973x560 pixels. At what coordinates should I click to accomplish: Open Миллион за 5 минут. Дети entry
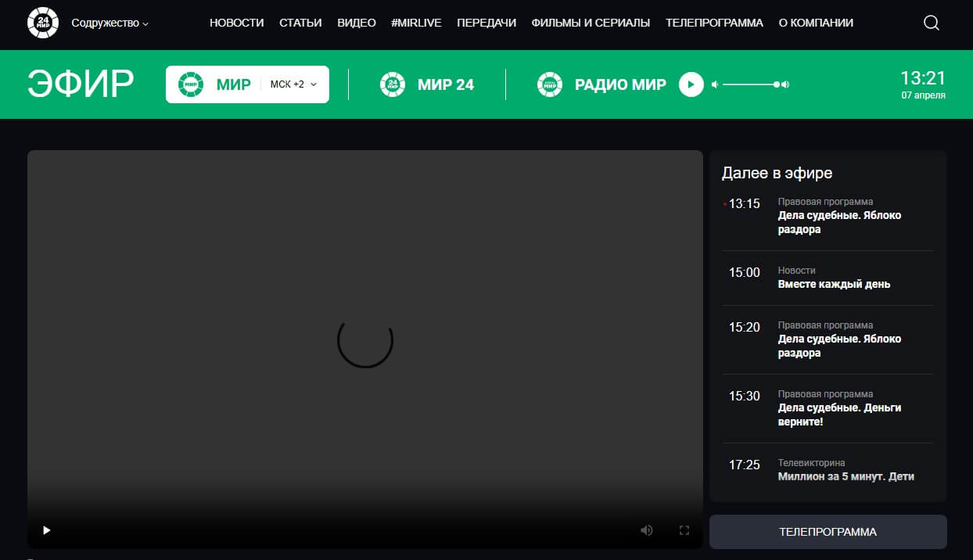pyautogui.click(x=846, y=476)
